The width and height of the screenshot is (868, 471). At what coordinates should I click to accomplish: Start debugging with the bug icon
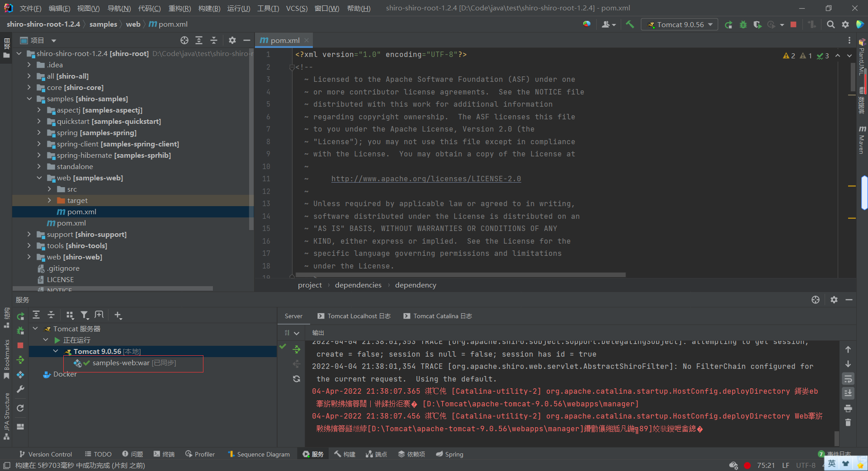[x=743, y=25]
